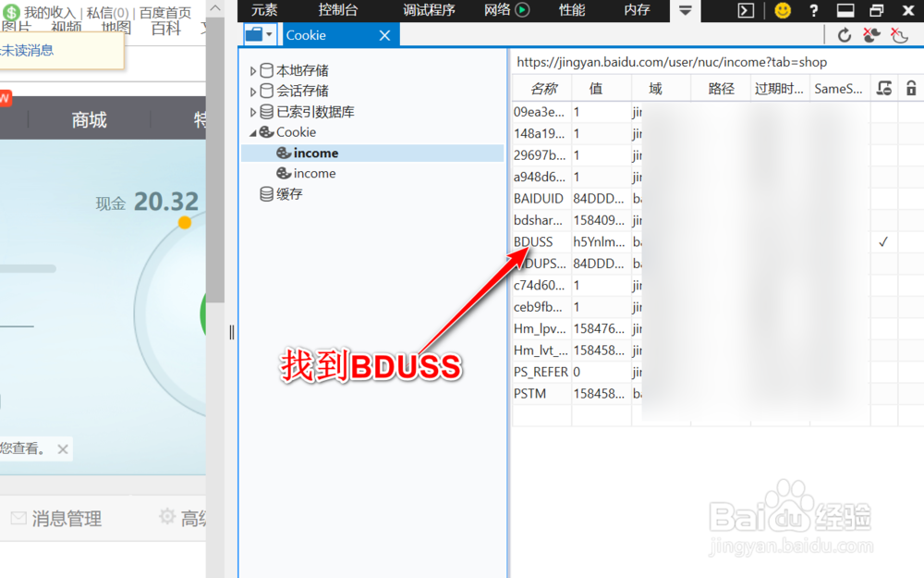
Task: Select the BDUSS cookie row
Action: click(718, 241)
